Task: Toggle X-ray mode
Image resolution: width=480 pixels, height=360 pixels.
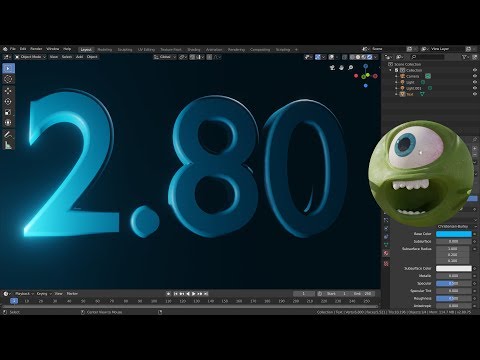Action: tap(344, 57)
